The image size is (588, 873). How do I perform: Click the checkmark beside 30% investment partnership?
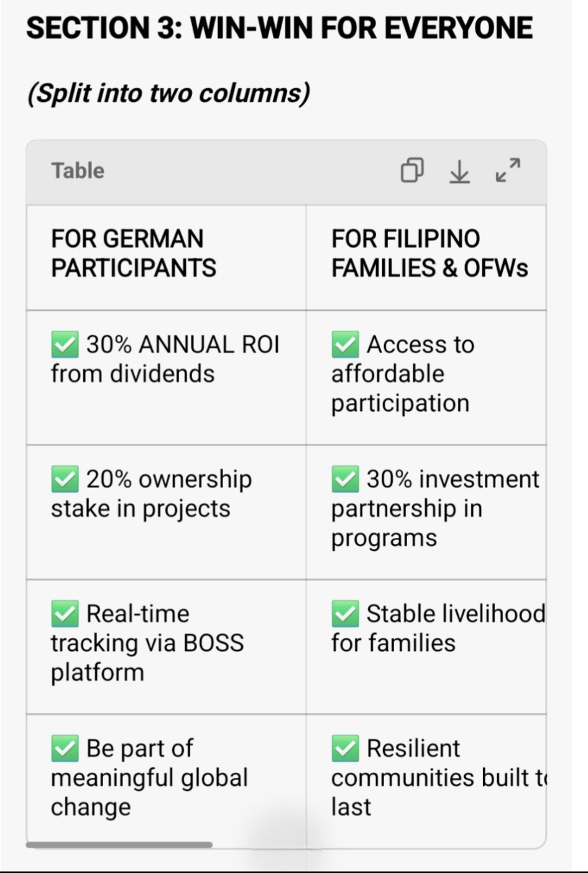tap(345, 479)
